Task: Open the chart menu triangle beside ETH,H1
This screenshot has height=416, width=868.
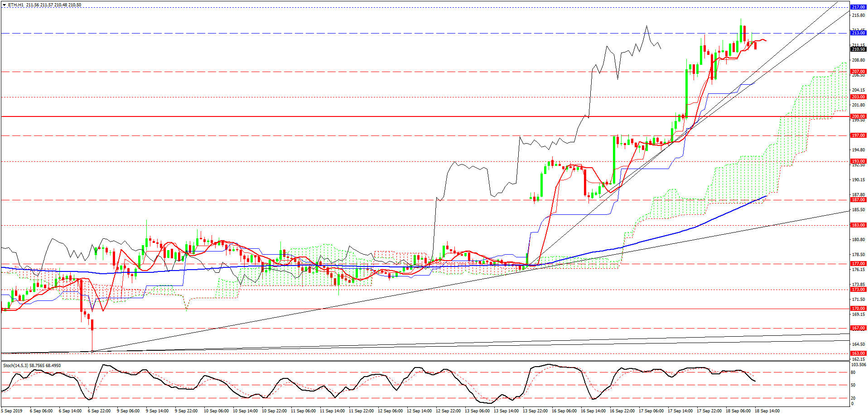Action: (4, 5)
